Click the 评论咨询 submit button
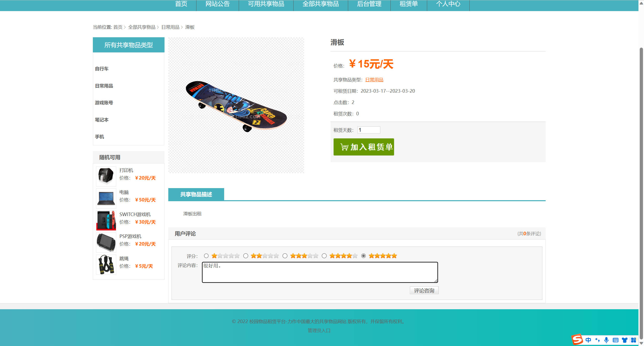The image size is (644, 346). click(x=424, y=290)
